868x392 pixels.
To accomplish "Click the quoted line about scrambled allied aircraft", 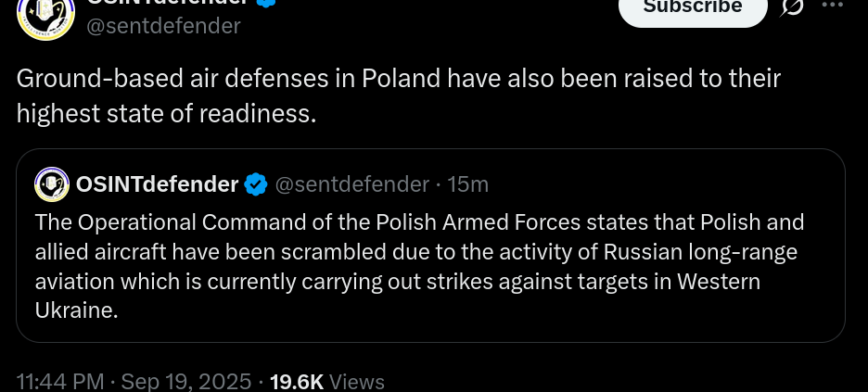I will tap(416, 251).
